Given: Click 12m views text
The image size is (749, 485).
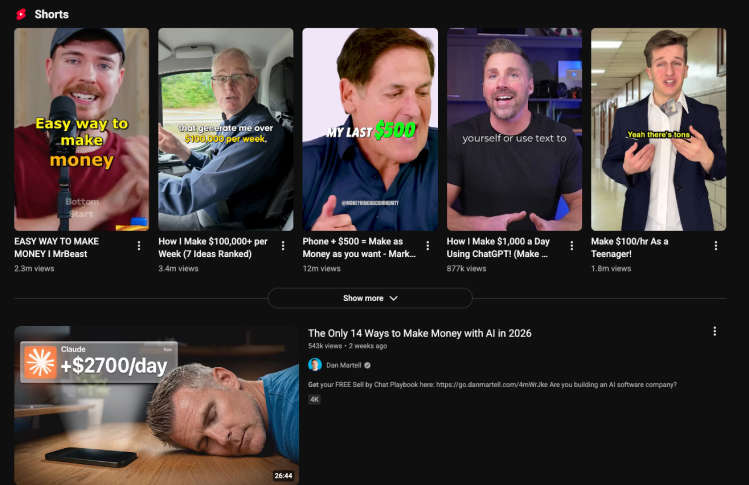Looking at the screenshot, I should (x=321, y=269).
